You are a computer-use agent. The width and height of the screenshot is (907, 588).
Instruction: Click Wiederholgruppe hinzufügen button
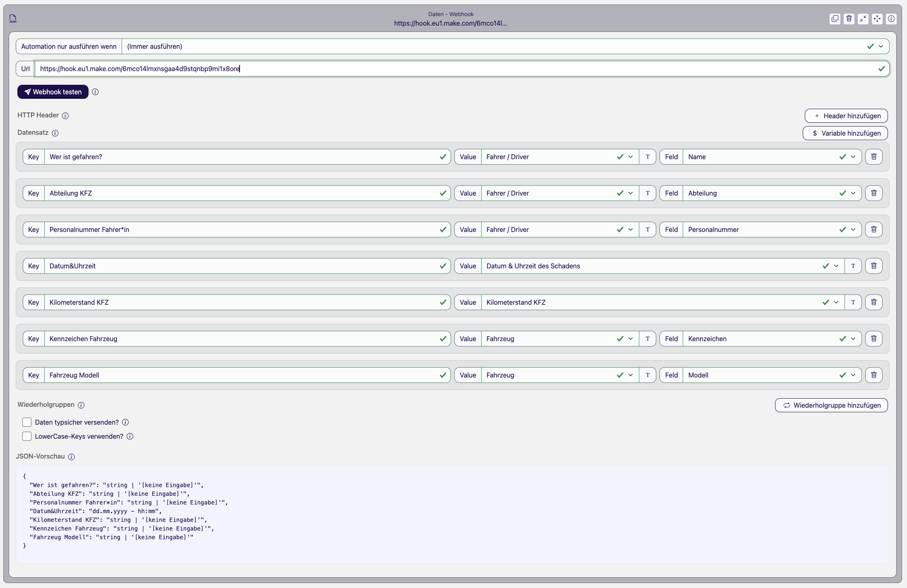click(831, 405)
